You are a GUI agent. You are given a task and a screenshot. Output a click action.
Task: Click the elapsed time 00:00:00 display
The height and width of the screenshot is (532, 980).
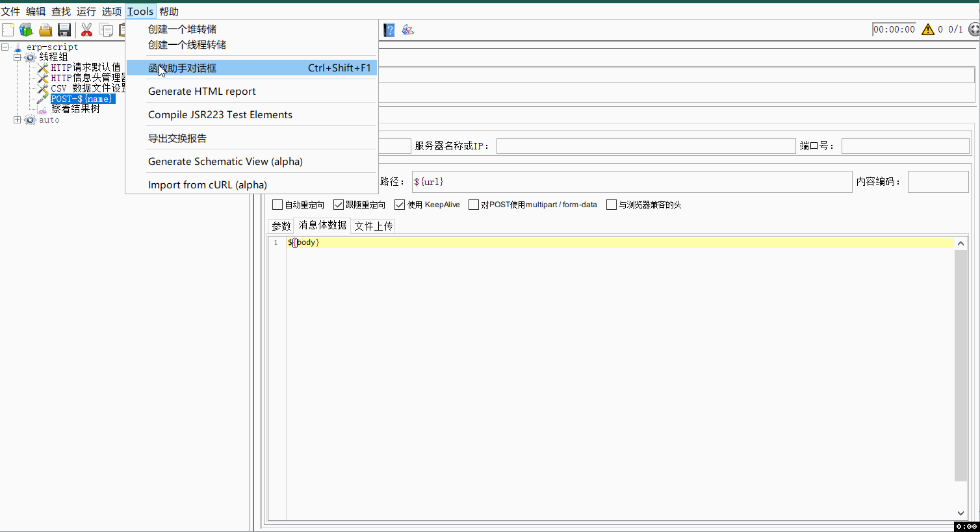click(x=894, y=29)
